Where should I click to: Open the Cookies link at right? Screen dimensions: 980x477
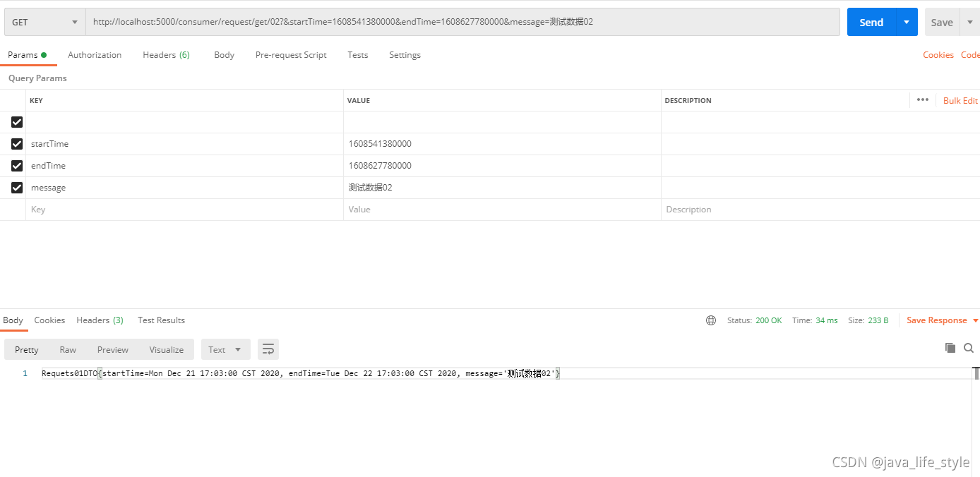coord(938,55)
